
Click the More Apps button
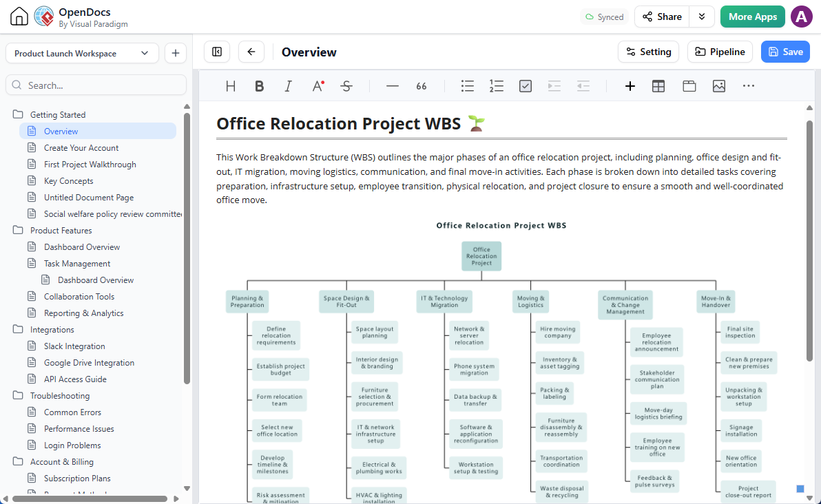coord(752,17)
